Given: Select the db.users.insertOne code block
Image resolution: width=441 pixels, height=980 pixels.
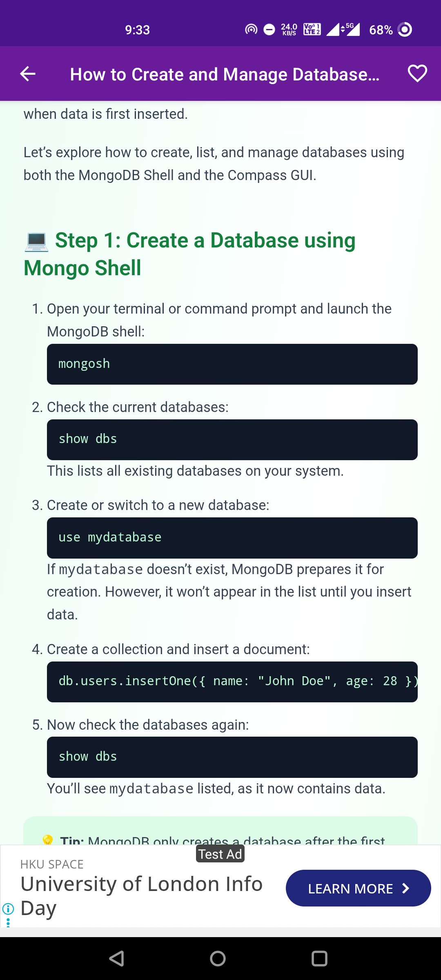Looking at the screenshot, I should [232, 682].
